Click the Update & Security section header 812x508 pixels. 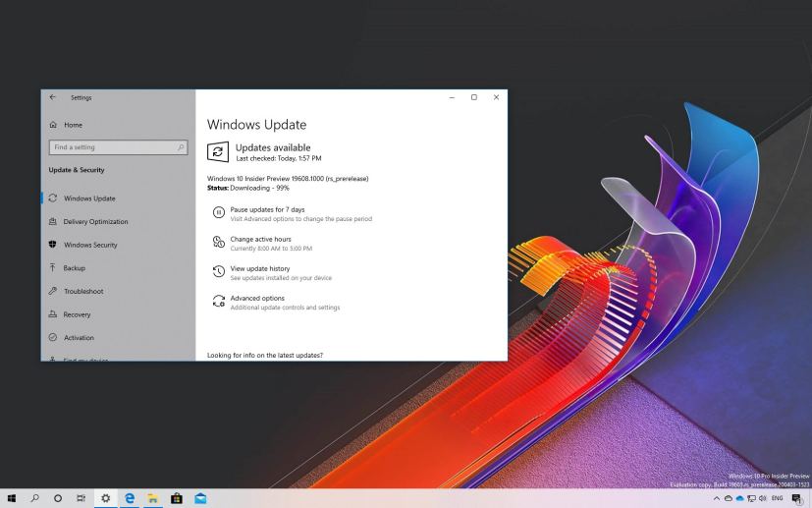(77, 170)
